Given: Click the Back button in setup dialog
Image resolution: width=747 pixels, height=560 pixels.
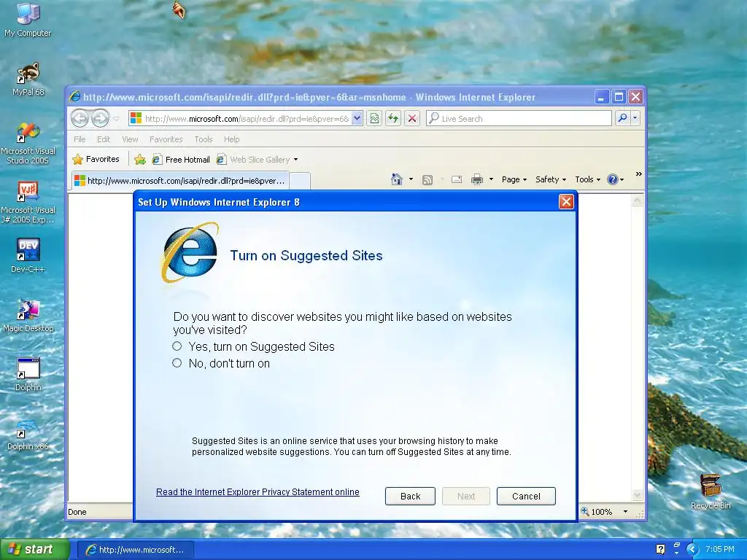Looking at the screenshot, I should point(410,496).
